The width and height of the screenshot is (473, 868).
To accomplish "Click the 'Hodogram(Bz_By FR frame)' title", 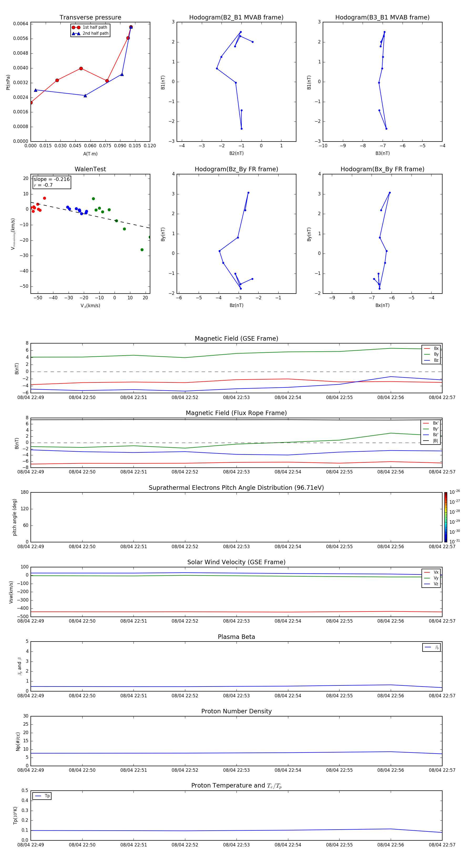I will (x=236, y=169).
